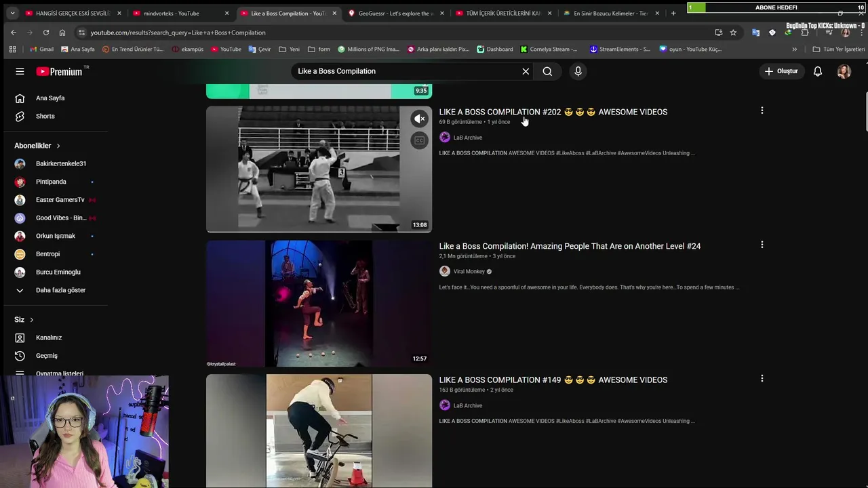Open the YouTube hamburger guide menu
The image size is (868, 488).
[x=20, y=71]
